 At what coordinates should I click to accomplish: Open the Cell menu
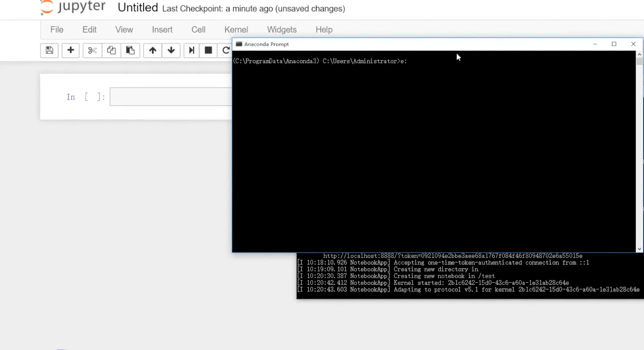(x=199, y=30)
